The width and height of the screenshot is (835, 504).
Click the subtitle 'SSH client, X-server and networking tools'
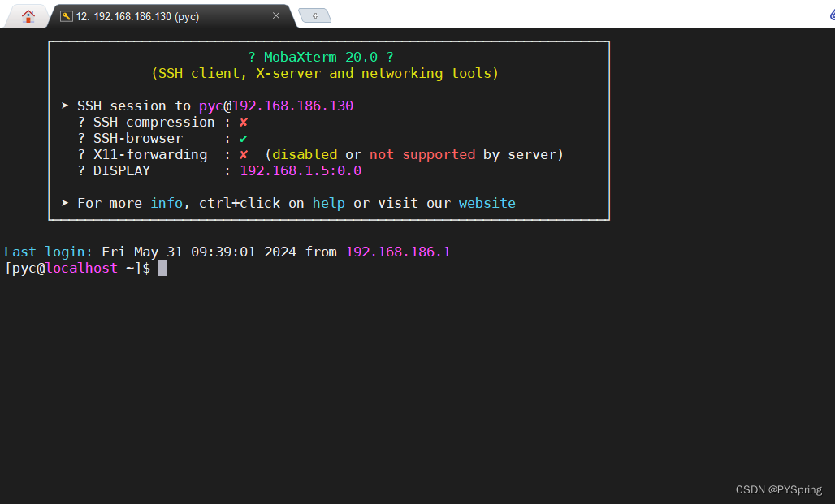click(325, 73)
